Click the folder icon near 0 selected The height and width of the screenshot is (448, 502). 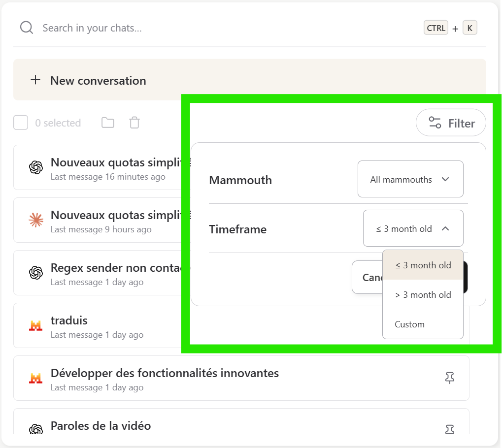107,122
